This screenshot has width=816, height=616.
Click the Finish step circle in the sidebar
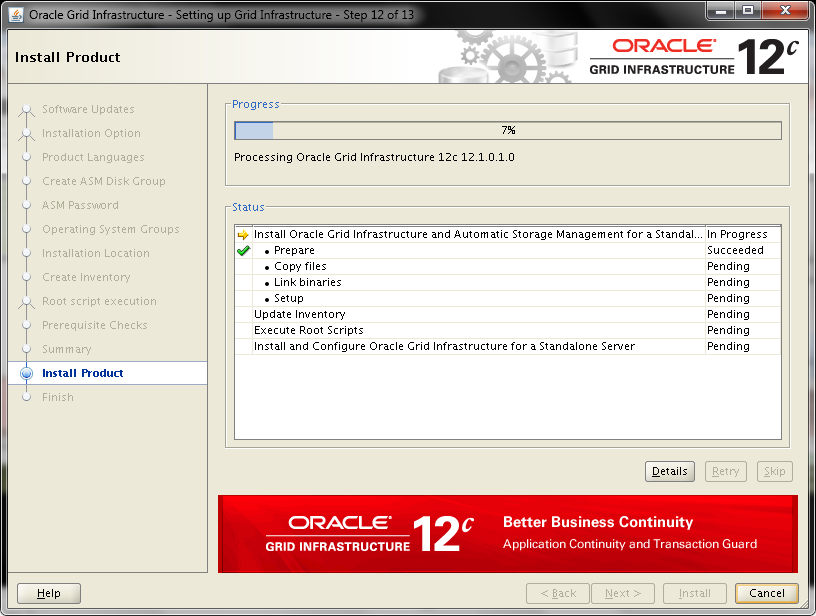(27, 397)
